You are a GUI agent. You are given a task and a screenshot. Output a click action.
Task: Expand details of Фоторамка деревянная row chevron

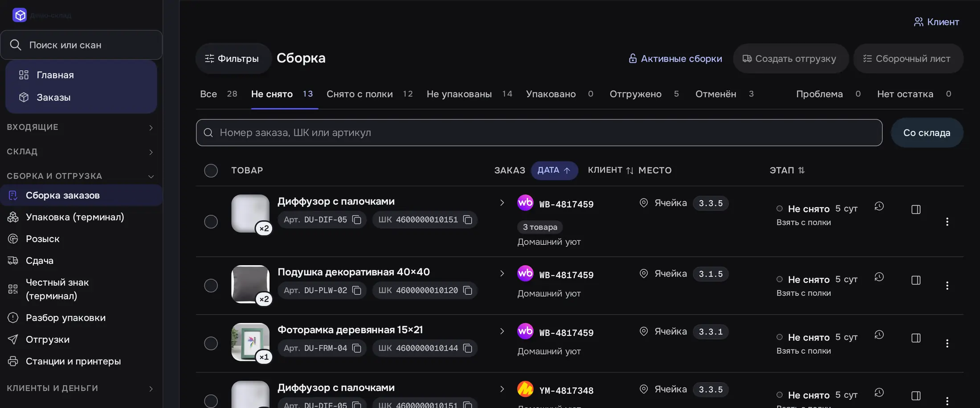(x=502, y=331)
